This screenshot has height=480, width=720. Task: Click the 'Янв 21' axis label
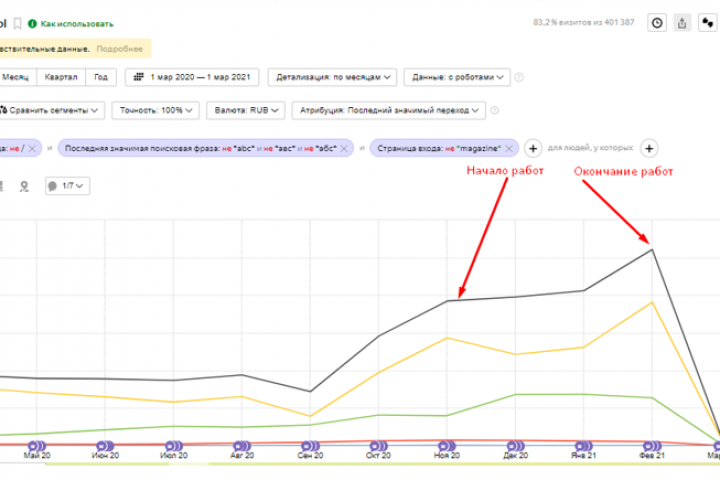[x=584, y=456]
